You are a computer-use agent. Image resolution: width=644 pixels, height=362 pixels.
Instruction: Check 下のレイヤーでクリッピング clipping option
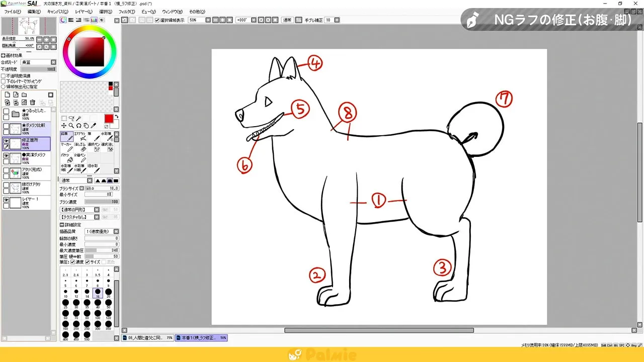4,81
